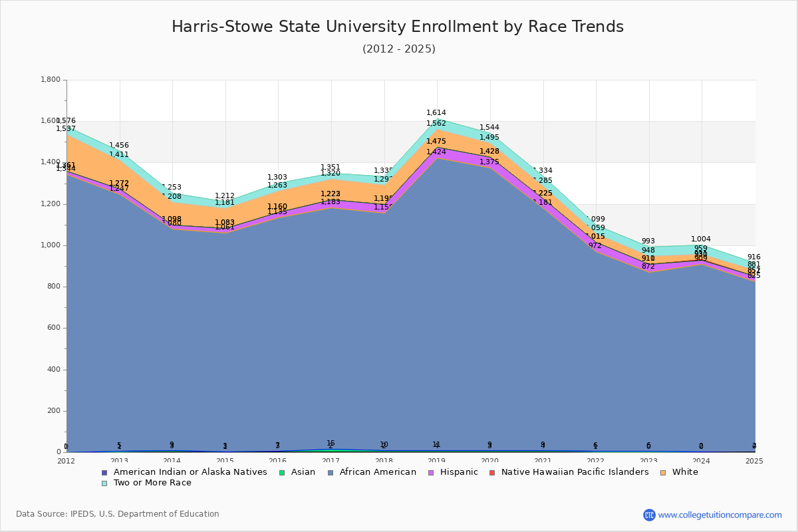Click the 1,212 data label for 2015
Screen dimensions: 798x532
(x=225, y=196)
